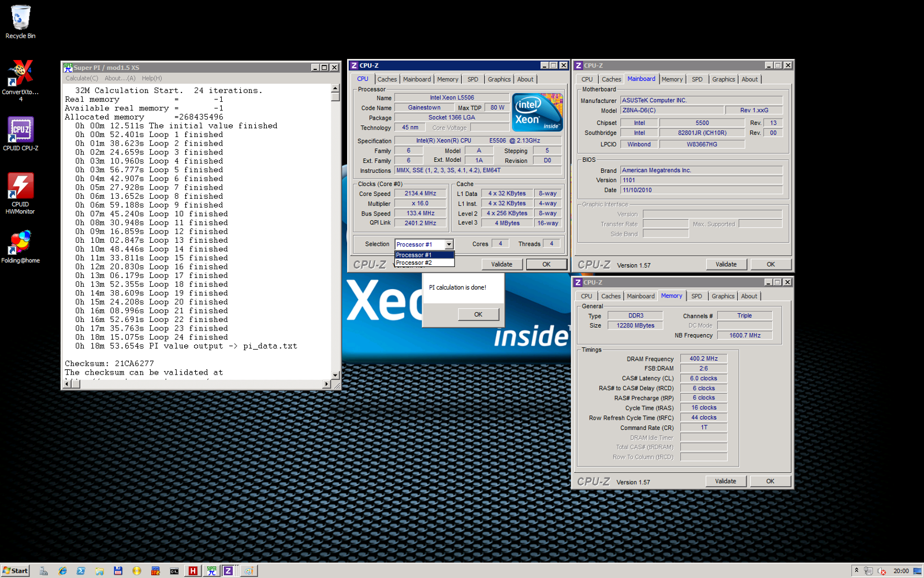
Task: Switch to the Paint palette taskbar button
Action: (x=249, y=570)
